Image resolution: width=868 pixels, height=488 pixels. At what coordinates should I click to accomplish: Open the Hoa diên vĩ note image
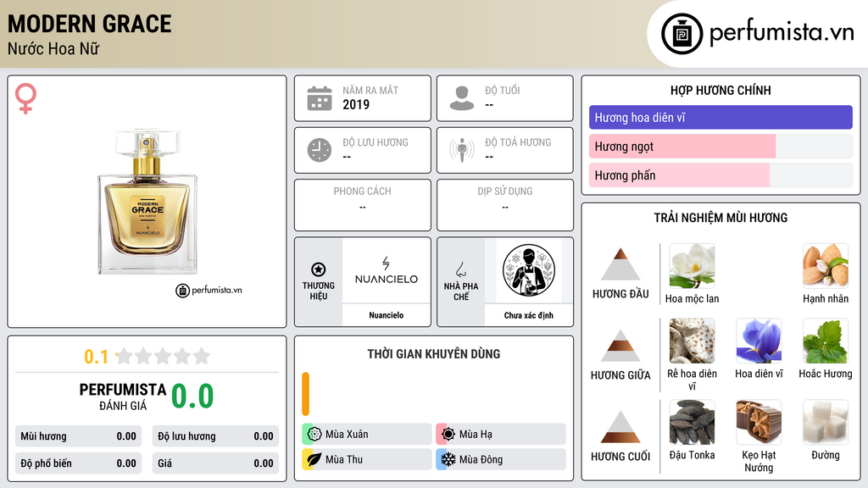pyautogui.click(x=759, y=341)
